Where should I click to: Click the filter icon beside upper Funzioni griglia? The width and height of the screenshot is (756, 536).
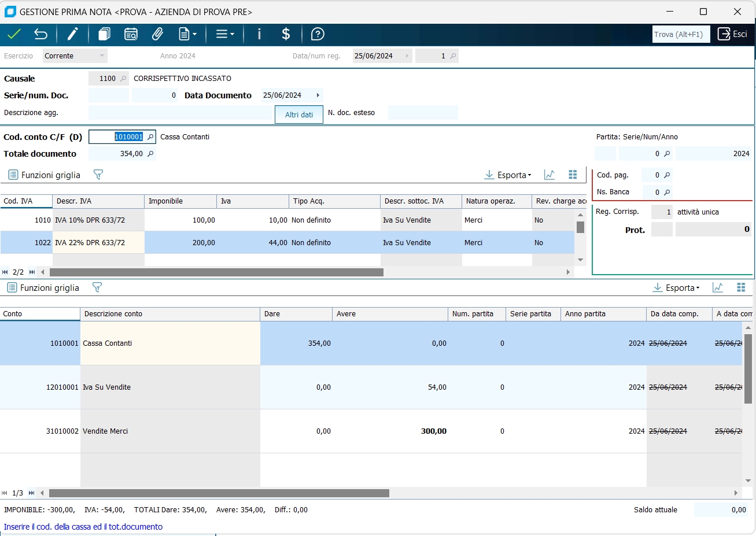98,175
